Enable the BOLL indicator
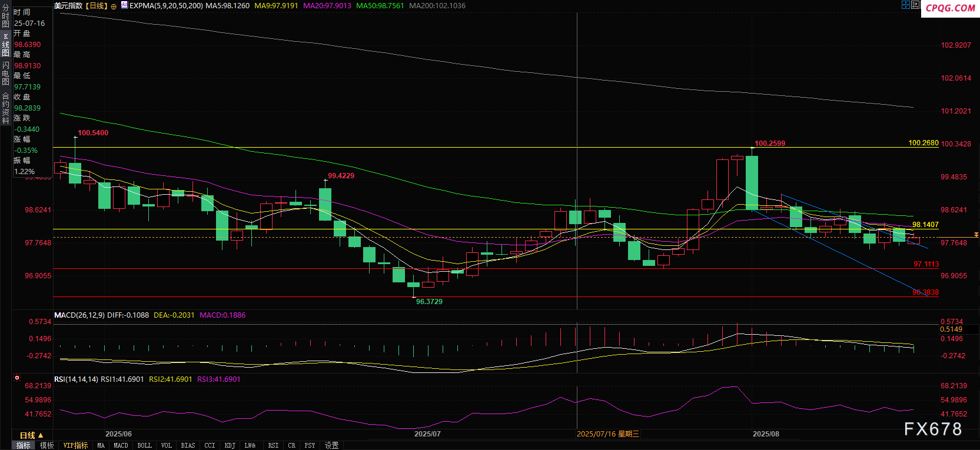Image resolution: width=980 pixels, height=450 pixels. [x=144, y=445]
